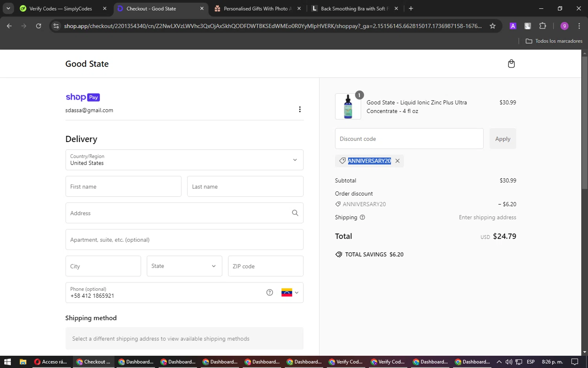Image resolution: width=588 pixels, height=368 pixels.
Task: Open the tab search dropdown arrow
Action: [x=8, y=8]
